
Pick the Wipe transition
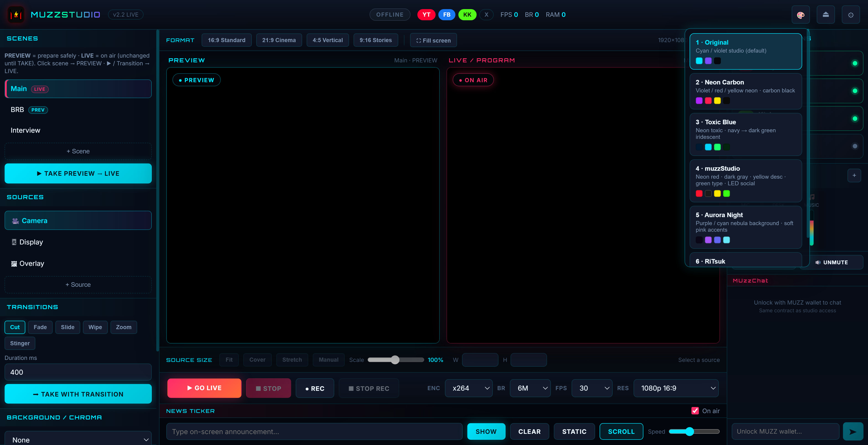(x=95, y=327)
